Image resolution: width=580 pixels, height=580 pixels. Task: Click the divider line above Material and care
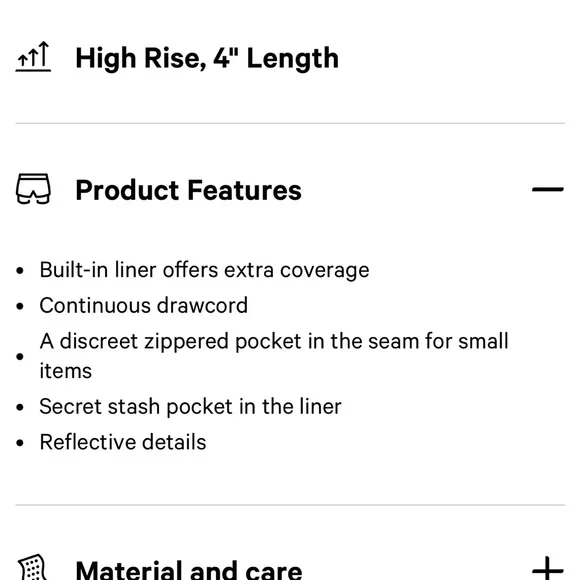point(290,505)
